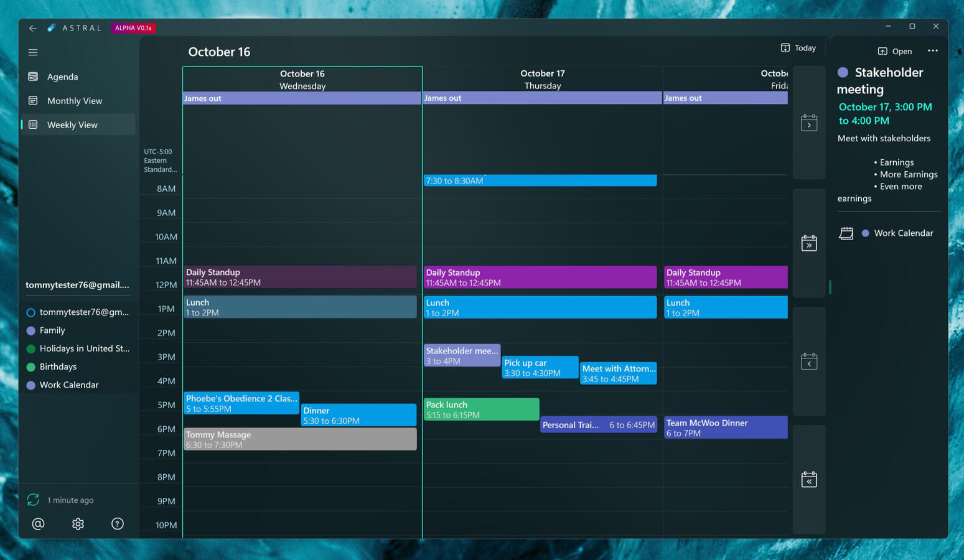Image resolution: width=964 pixels, height=560 pixels.
Task: Toggle Holidays in United States calendar
Action: (31, 349)
